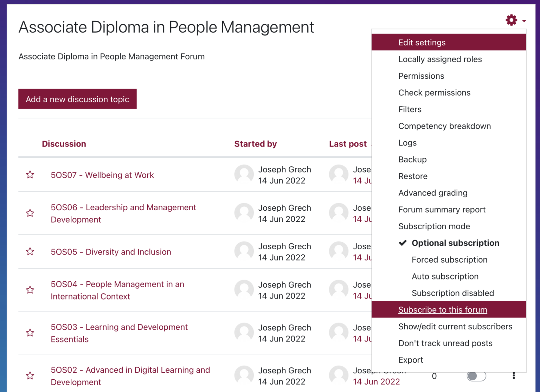The width and height of the screenshot is (540, 392).
Task: Star the 5OS05 Diversity and Inclusion discussion
Action: click(30, 252)
